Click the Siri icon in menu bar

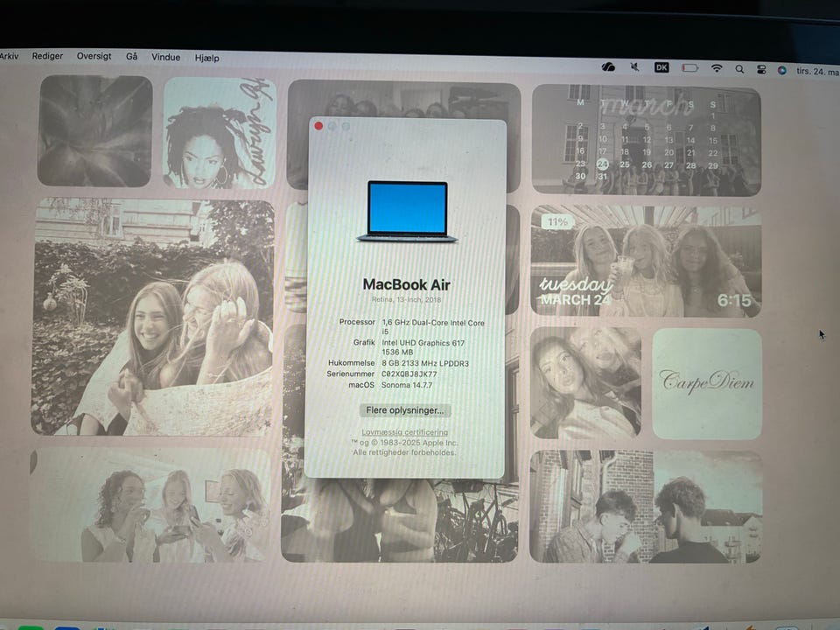[781, 70]
